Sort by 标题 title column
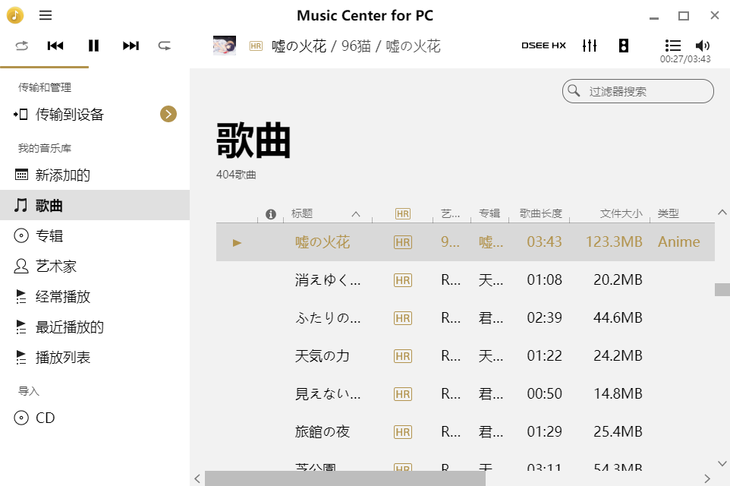This screenshot has height=486, width=730. click(x=327, y=214)
